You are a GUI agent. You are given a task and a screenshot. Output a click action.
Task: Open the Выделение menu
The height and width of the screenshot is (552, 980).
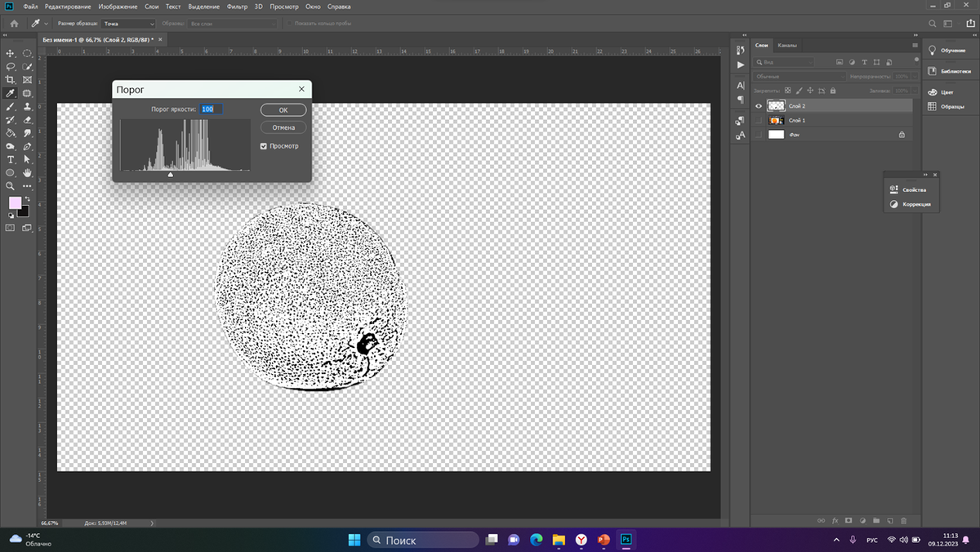(x=204, y=6)
